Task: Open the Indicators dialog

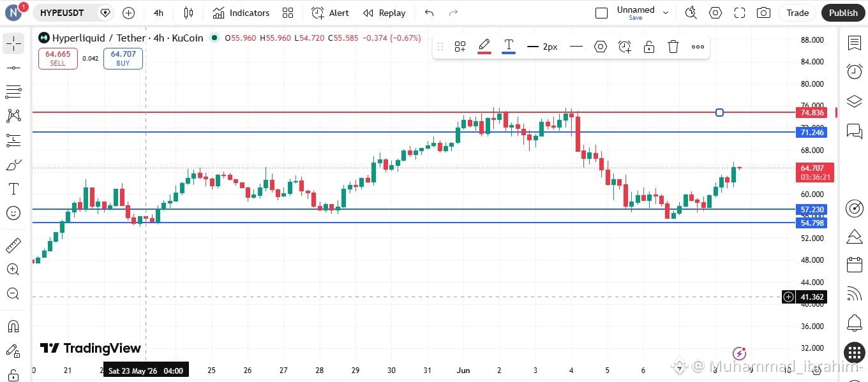Action: pyautogui.click(x=241, y=13)
